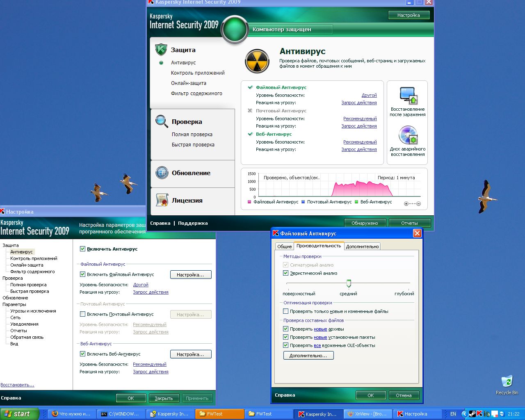Image resolution: width=525 pixels, height=420 pixels.
Task: Toggle the Эвристический анализ checkbox
Action: [x=286, y=273]
